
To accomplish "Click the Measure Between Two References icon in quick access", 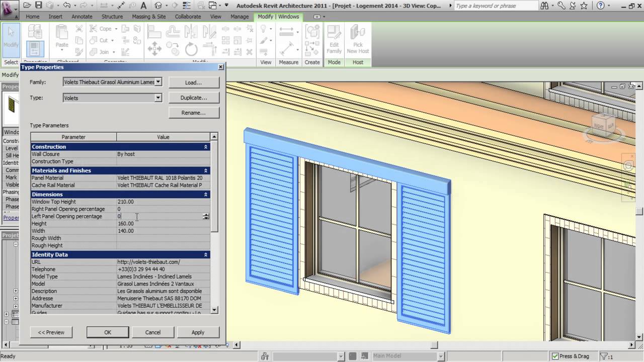I will click(x=104, y=6).
